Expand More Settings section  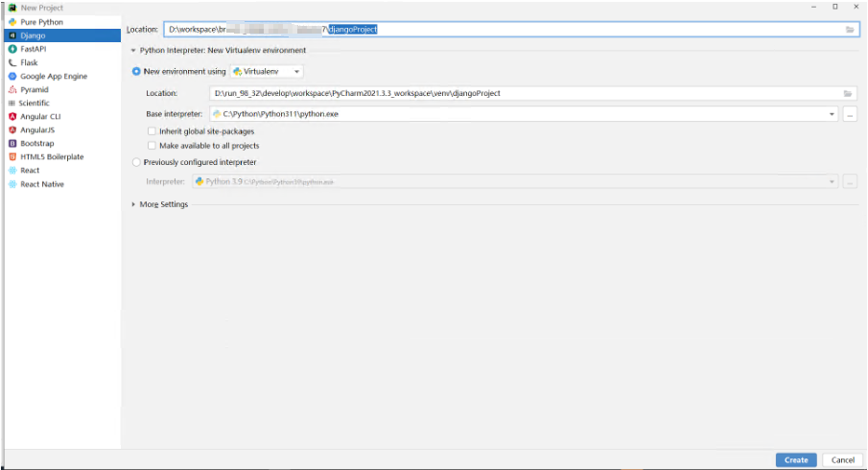(133, 204)
